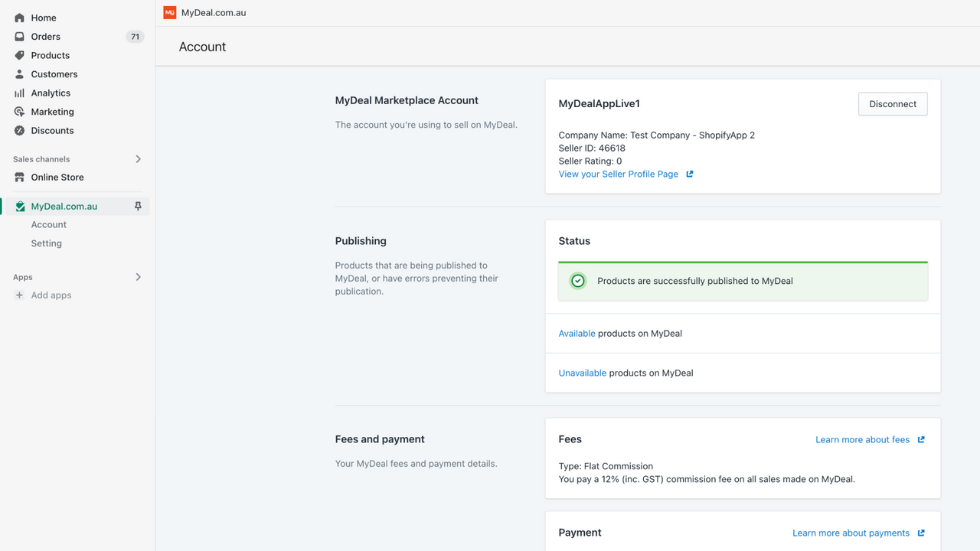The image size is (980, 551).
Task: Unpin the MyDeal.com.au sales channel
Action: click(138, 206)
